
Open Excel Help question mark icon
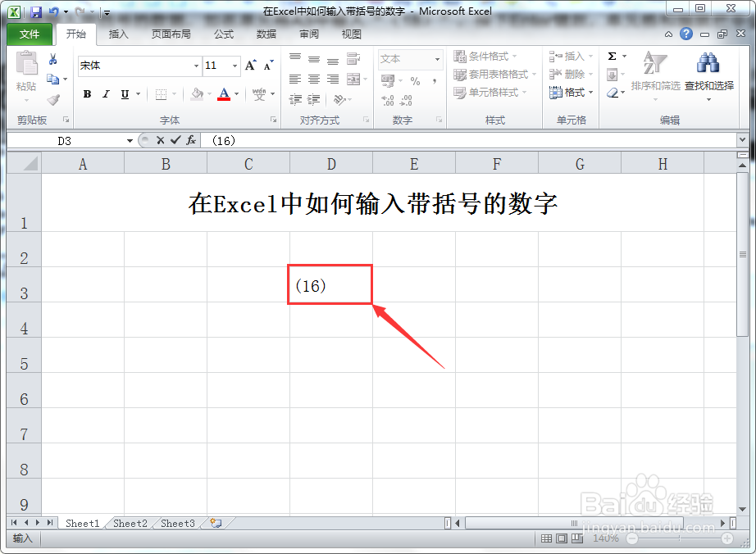(686, 34)
